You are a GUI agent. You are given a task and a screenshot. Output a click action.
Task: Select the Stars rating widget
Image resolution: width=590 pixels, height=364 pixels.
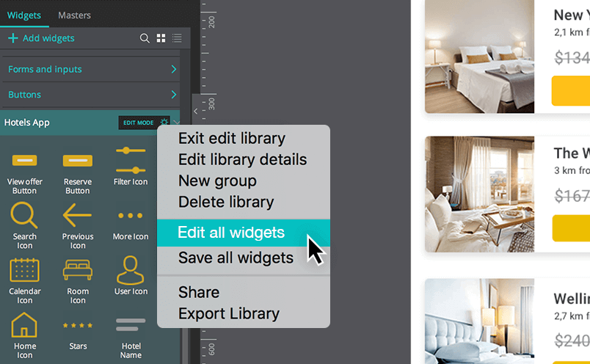[78, 335]
